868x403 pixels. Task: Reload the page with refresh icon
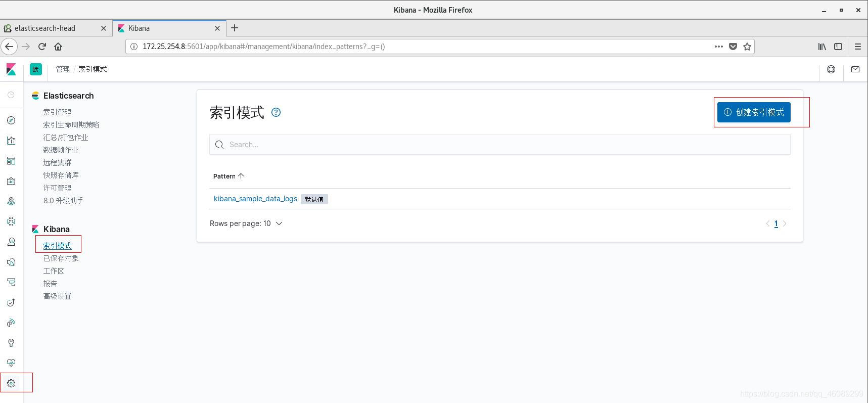tap(42, 47)
